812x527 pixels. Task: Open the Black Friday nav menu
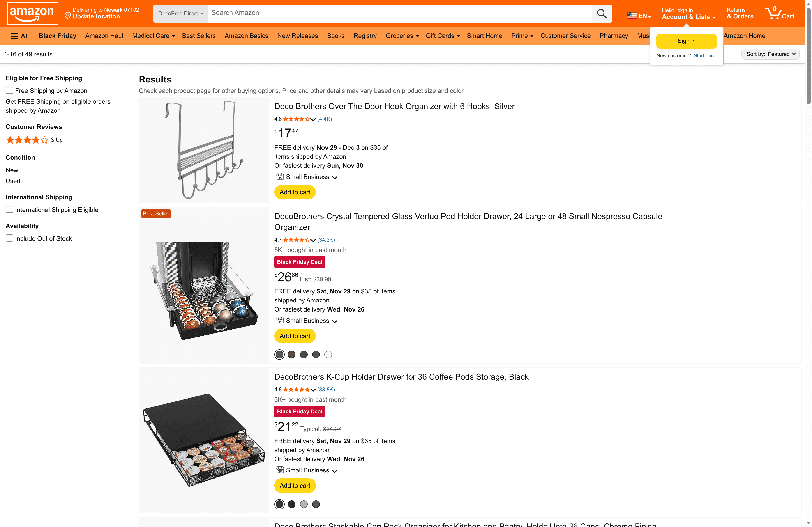tap(57, 36)
